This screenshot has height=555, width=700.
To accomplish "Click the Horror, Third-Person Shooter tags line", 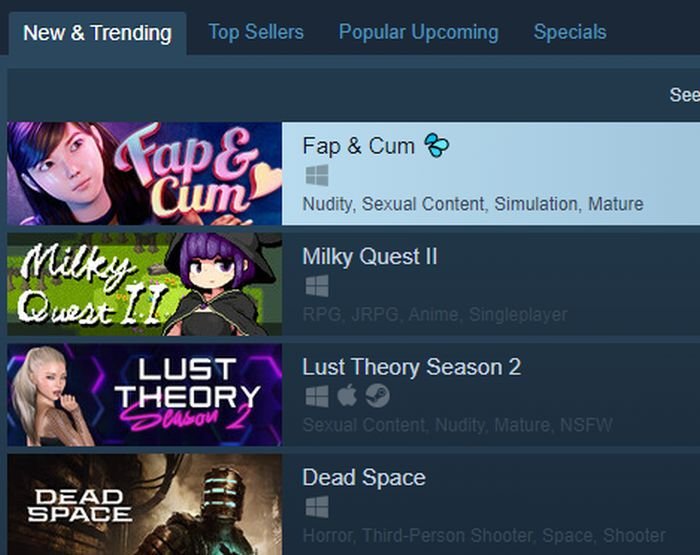I will [x=484, y=535].
